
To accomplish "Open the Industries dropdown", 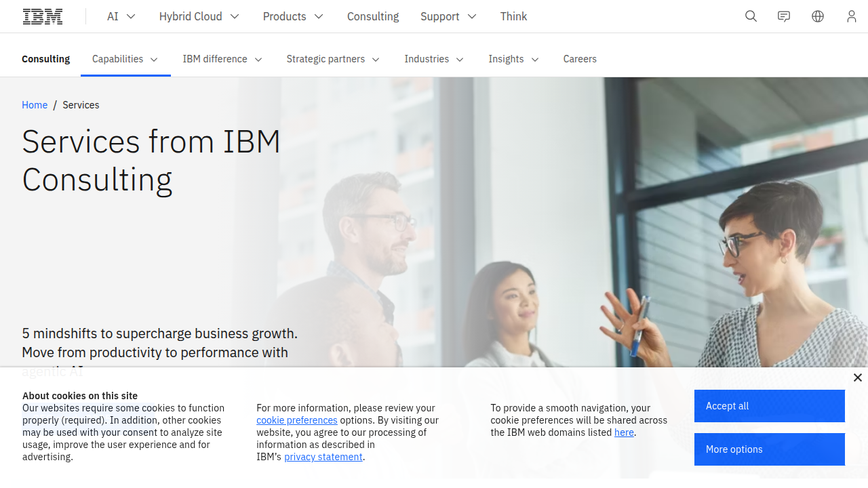I will pos(460,60).
